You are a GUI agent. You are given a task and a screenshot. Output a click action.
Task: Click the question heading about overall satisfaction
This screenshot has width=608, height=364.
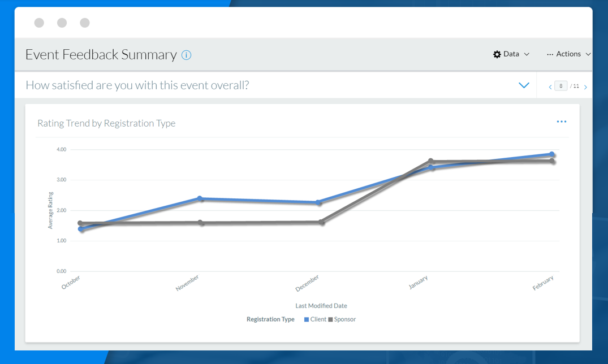click(137, 85)
